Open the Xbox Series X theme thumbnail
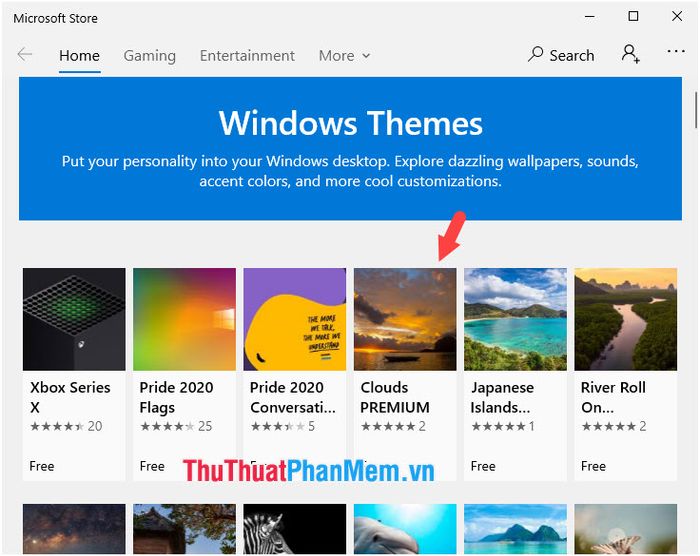Viewport: 700px width, 556px height. (x=74, y=319)
